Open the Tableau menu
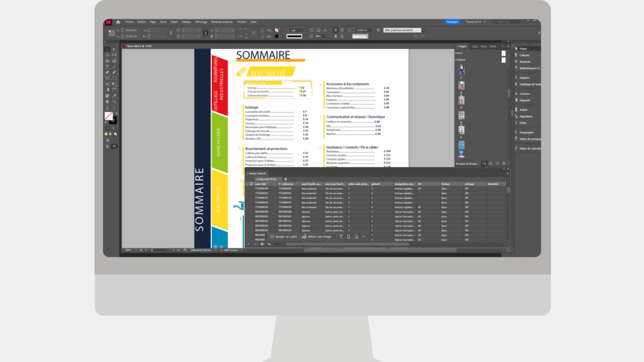The image size is (644, 362). (186, 22)
